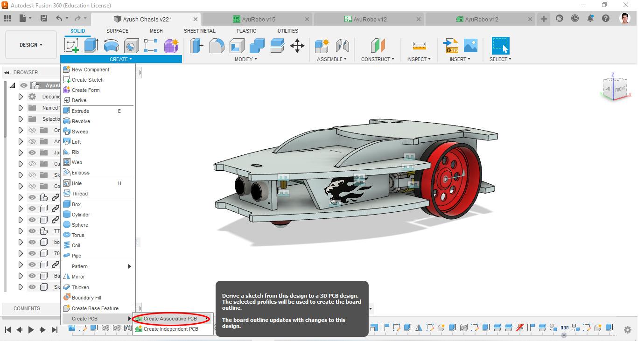Viewport: 644px width, 341px height.
Task: Toggle visibility eye of the 'Sk' folder
Action: coord(32,175)
